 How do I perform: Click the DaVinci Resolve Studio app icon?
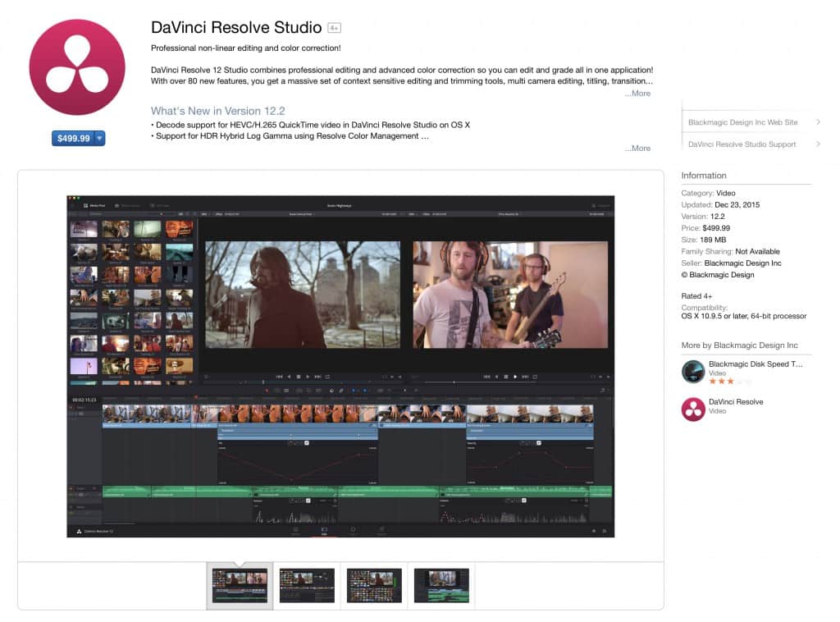click(x=77, y=67)
